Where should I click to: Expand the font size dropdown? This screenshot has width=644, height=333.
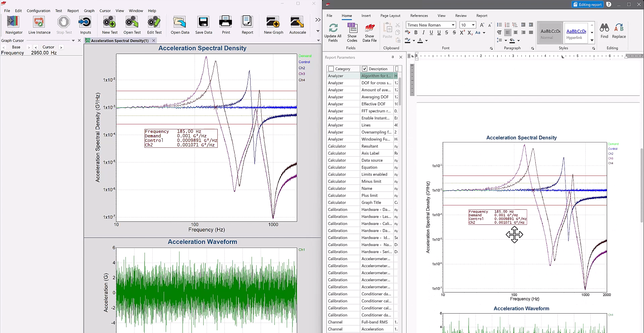click(473, 25)
